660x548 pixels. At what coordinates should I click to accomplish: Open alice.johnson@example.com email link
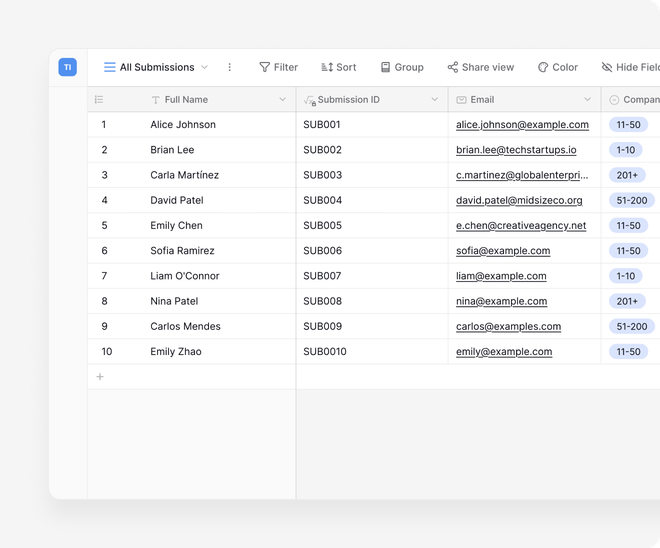(522, 125)
